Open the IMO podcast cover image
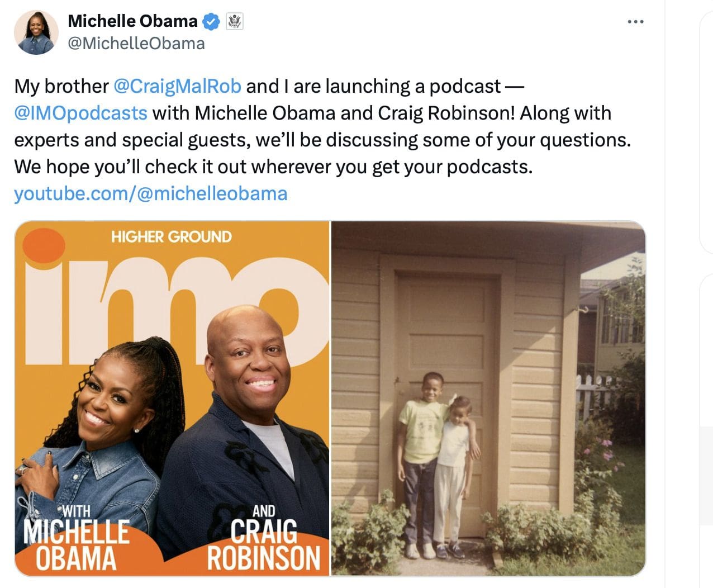This screenshot has height=588, width=713. tap(172, 399)
